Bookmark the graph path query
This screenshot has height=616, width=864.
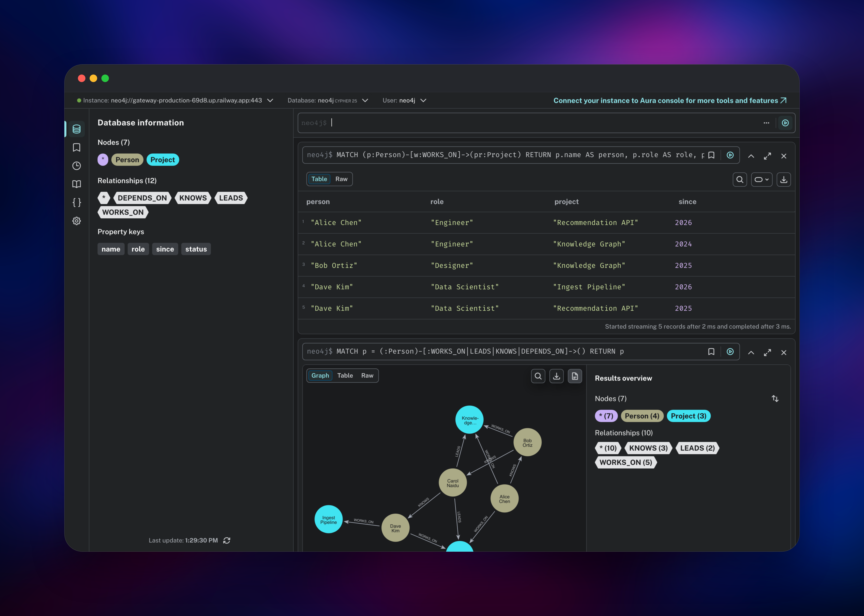tap(711, 352)
